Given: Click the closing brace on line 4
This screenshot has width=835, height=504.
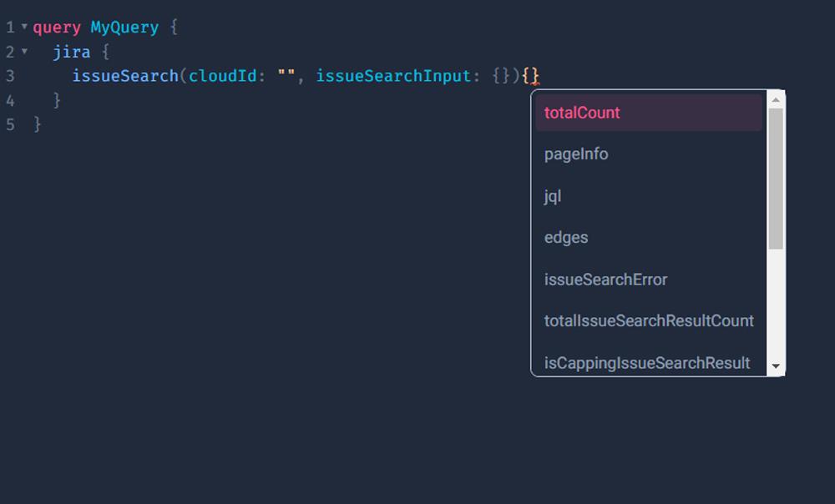Looking at the screenshot, I should click(57, 101).
